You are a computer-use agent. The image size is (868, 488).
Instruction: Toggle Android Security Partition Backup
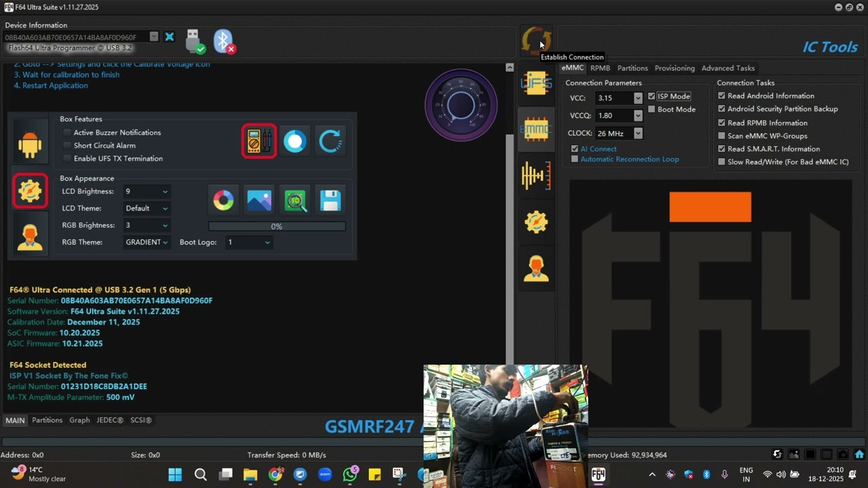tap(722, 109)
